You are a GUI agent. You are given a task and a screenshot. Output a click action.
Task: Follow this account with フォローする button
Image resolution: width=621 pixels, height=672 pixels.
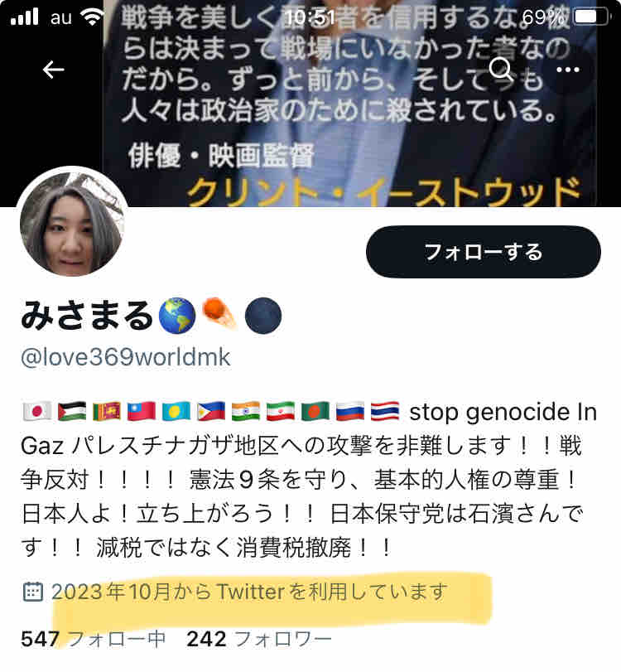pos(483,252)
